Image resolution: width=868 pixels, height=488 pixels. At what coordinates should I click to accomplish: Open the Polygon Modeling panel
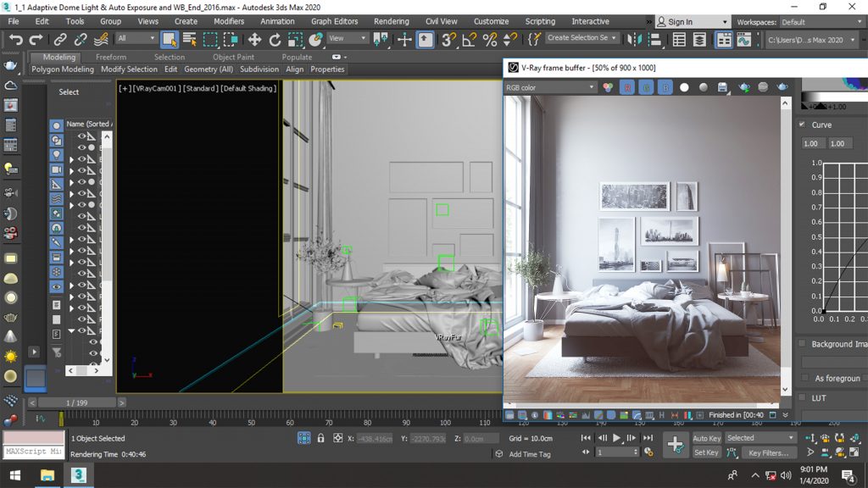tap(63, 69)
